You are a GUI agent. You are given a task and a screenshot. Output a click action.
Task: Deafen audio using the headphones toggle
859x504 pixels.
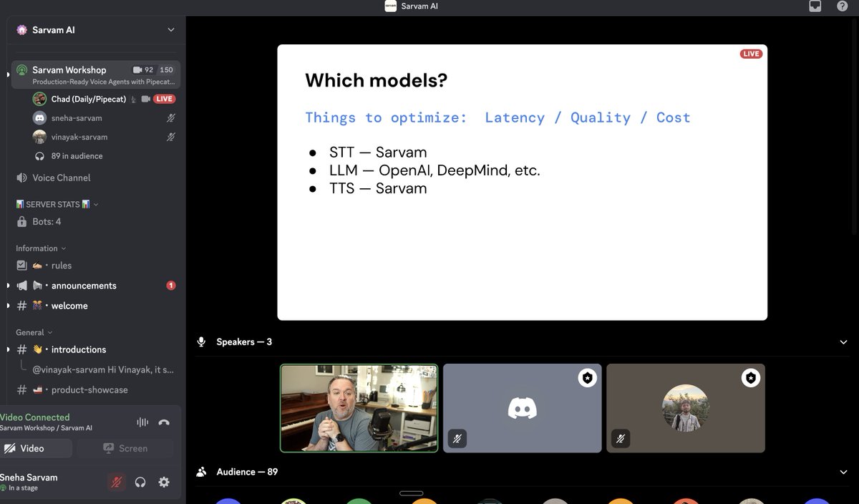(140, 482)
